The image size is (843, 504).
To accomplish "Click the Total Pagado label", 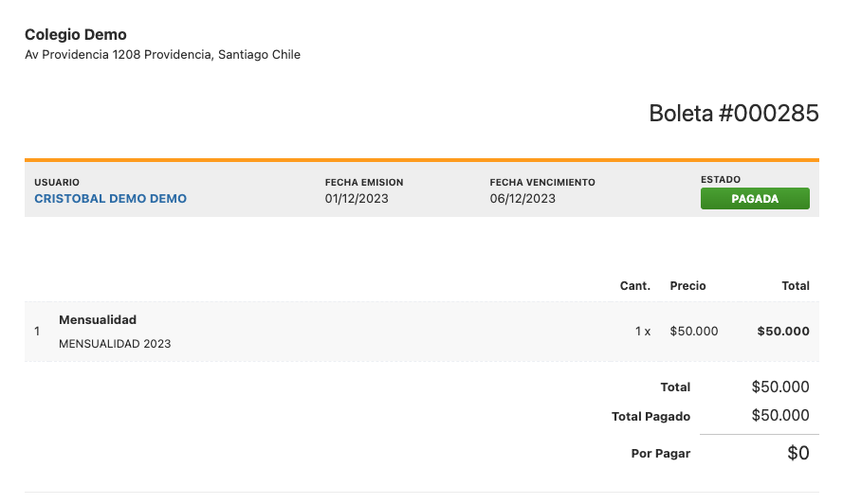I will click(x=651, y=417).
